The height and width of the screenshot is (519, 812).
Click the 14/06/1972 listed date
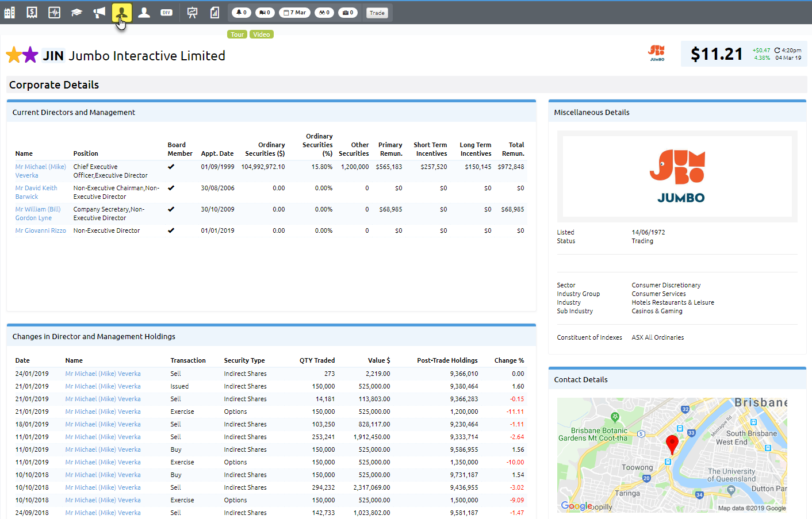pyautogui.click(x=648, y=232)
